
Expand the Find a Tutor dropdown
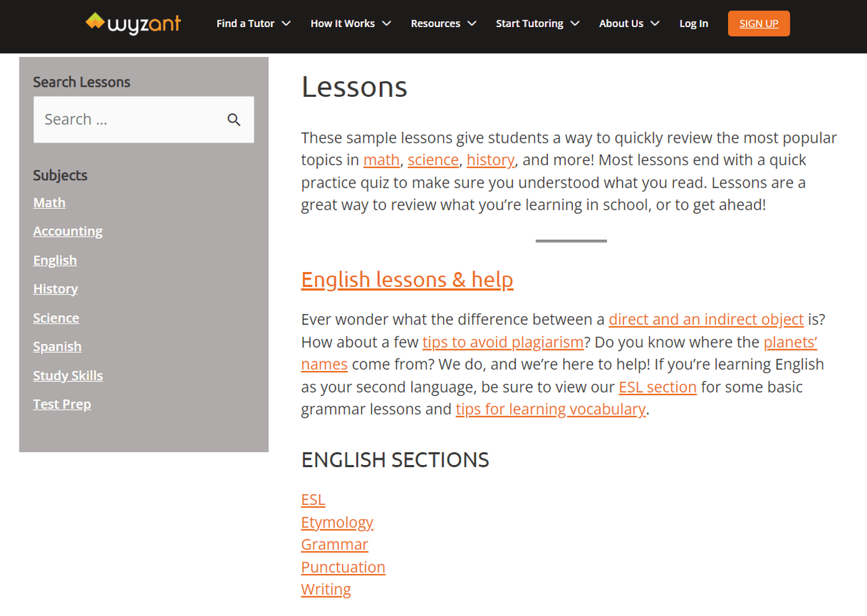253,23
